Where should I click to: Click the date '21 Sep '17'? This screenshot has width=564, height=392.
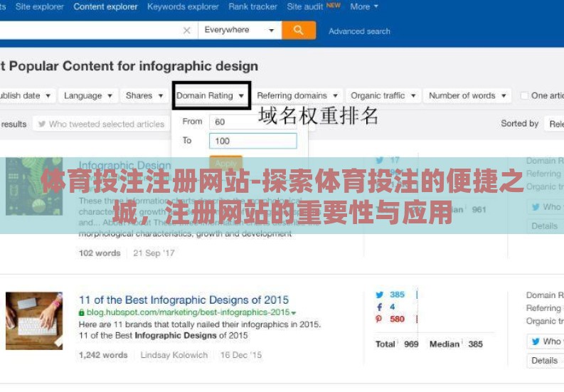(154, 253)
